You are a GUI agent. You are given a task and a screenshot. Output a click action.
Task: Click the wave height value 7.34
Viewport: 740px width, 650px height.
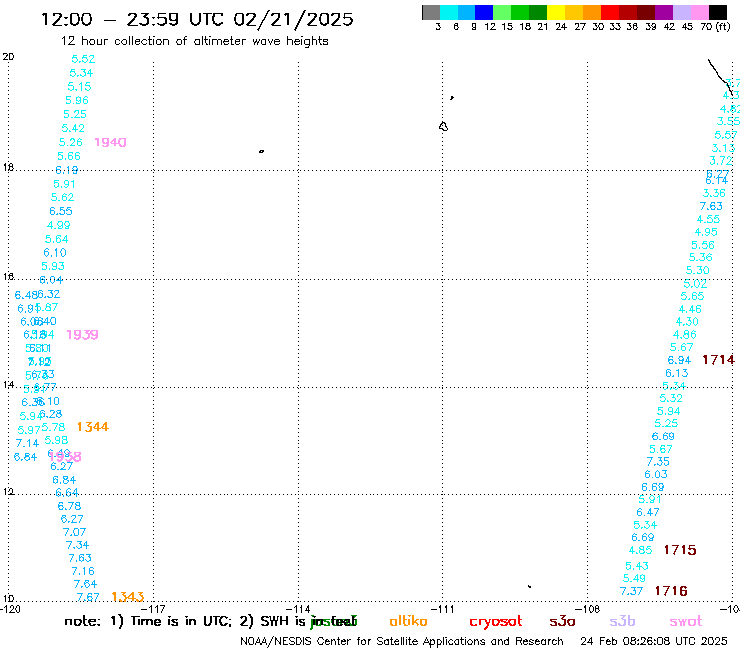pyautogui.click(x=77, y=545)
